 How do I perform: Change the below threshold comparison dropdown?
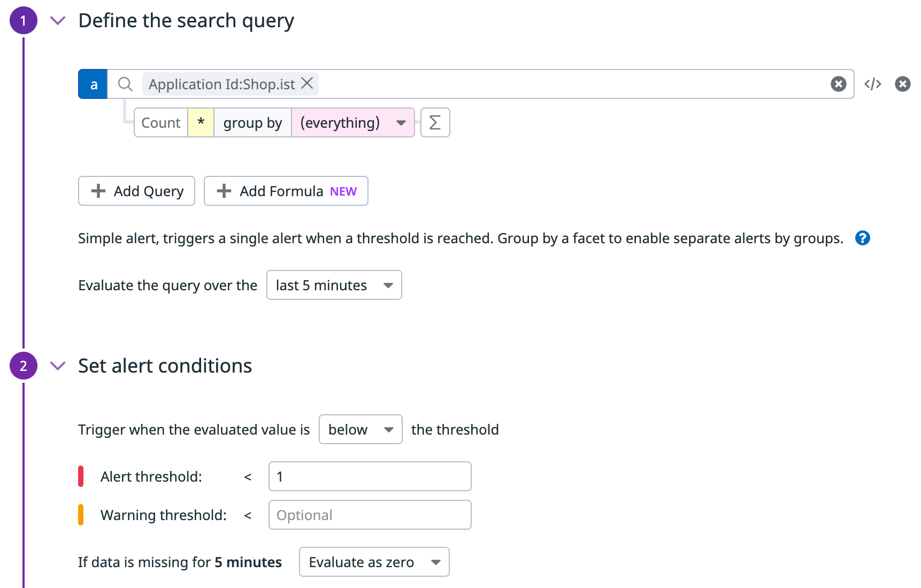pyautogui.click(x=360, y=430)
